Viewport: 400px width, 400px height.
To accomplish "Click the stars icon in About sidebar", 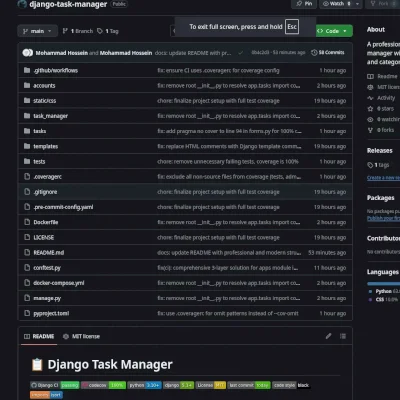I will (x=370, y=109).
